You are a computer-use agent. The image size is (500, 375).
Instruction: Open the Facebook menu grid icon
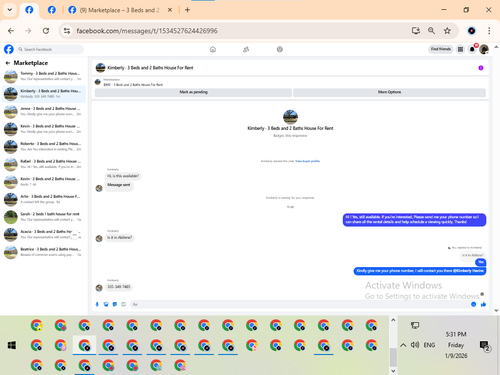click(460, 49)
